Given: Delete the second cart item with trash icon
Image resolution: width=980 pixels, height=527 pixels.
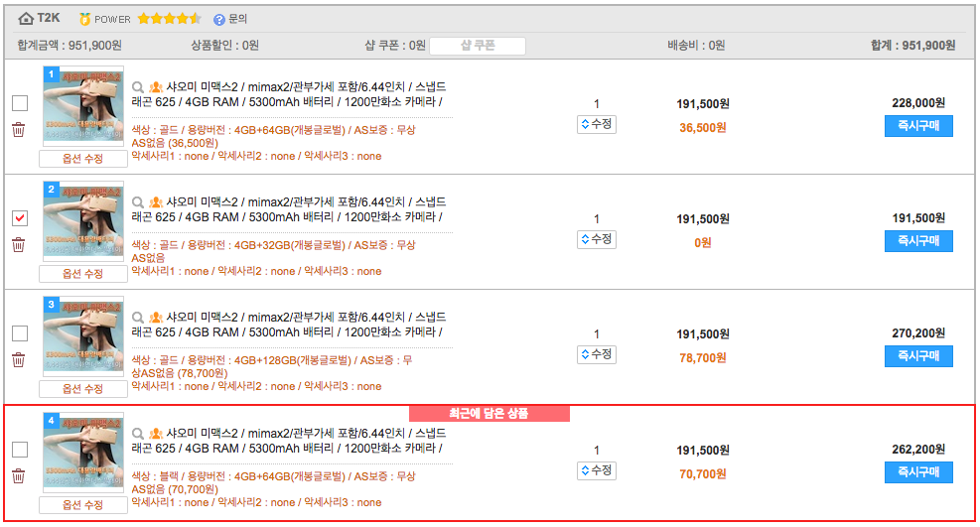Looking at the screenshot, I should (x=18, y=245).
